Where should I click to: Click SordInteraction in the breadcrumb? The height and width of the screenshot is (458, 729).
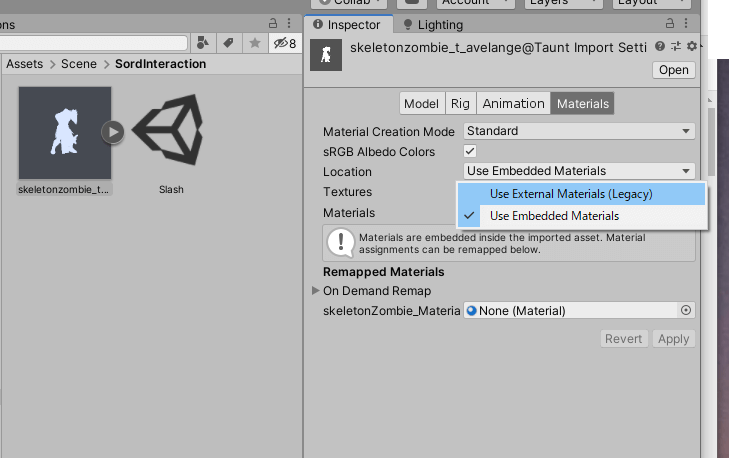click(x=160, y=64)
